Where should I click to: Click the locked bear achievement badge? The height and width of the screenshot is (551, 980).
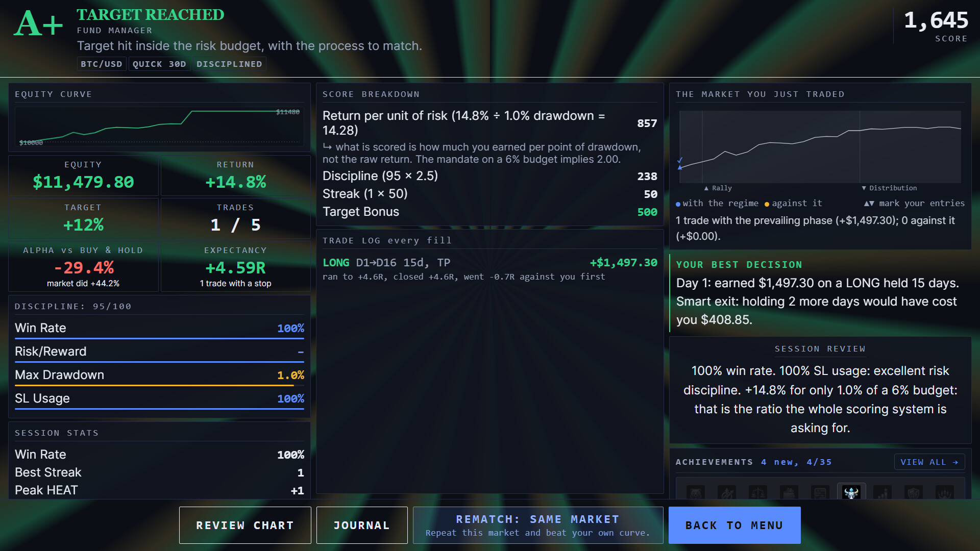tap(695, 492)
